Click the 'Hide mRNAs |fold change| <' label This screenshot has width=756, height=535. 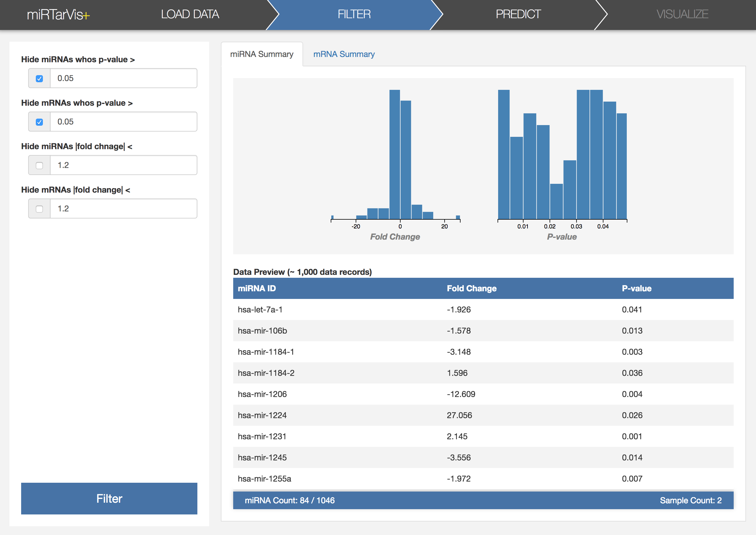(75, 190)
